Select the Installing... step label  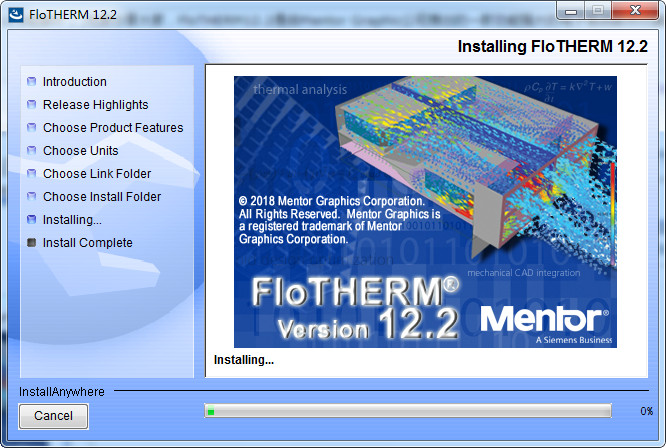coord(72,220)
